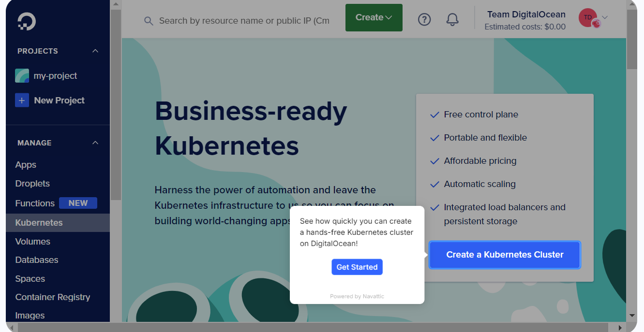Open the my-project project link

(x=55, y=76)
